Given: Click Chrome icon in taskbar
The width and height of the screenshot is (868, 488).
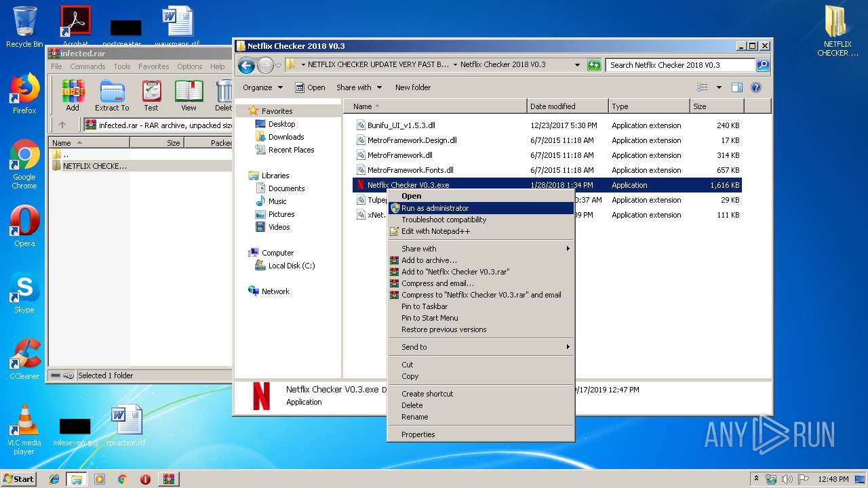Looking at the screenshot, I should click(x=122, y=479).
